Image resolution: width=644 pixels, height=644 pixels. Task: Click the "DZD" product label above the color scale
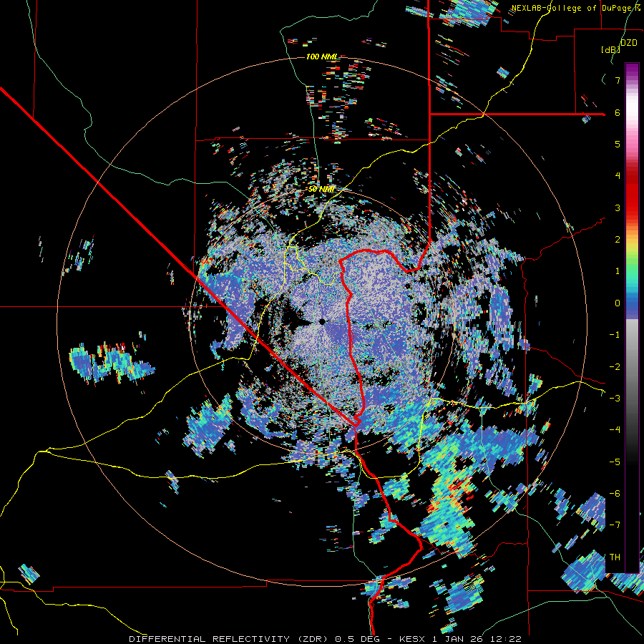pos(628,42)
